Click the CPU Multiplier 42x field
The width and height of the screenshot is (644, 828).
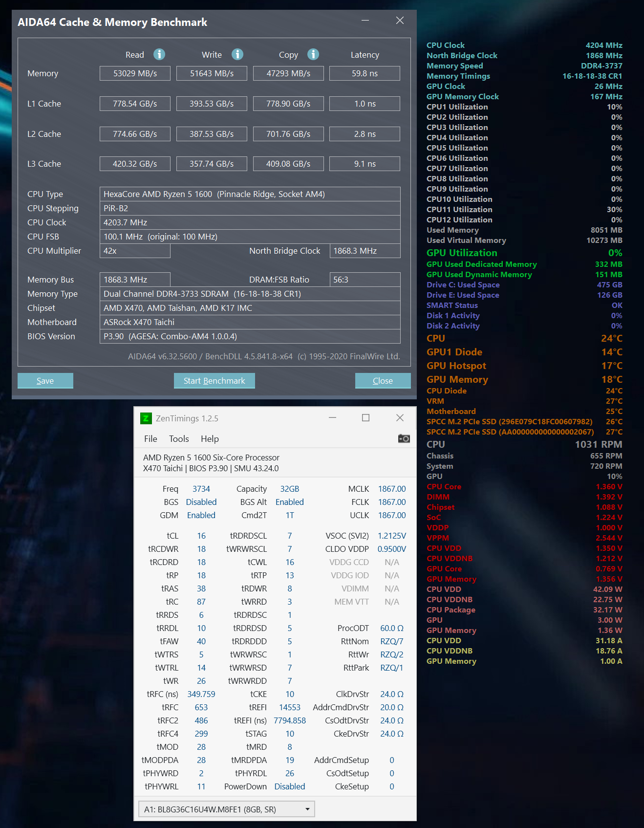[135, 251]
